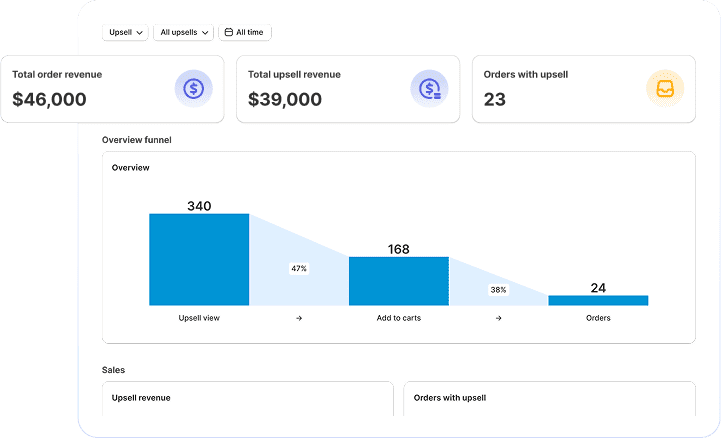Click the dollar icon for Total order revenue
721x438 pixels.
pyautogui.click(x=194, y=89)
